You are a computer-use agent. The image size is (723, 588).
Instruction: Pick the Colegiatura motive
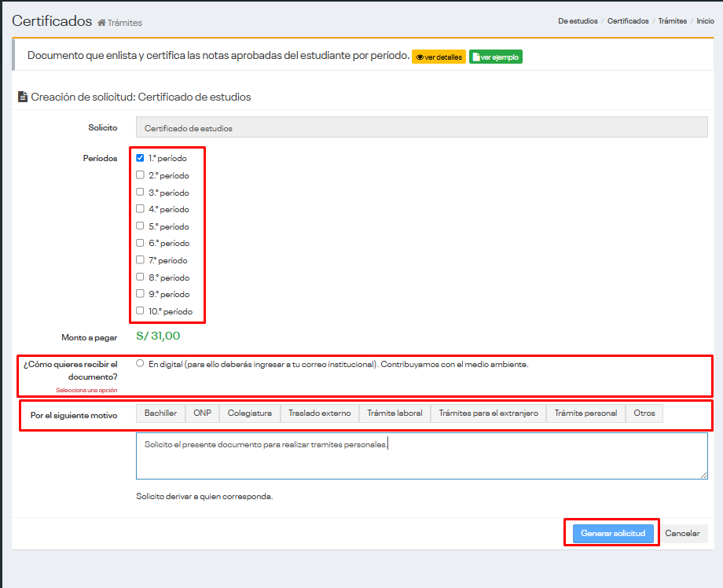pos(249,413)
